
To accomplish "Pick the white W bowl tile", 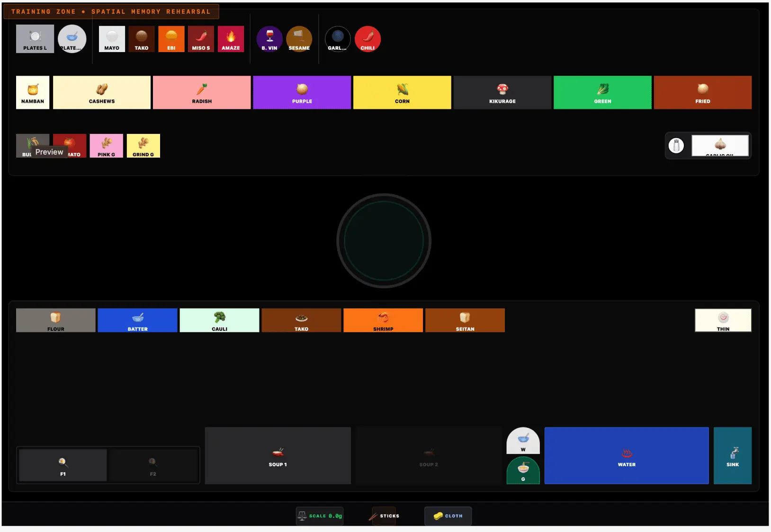I will pyautogui.click(x=523, y=441).
